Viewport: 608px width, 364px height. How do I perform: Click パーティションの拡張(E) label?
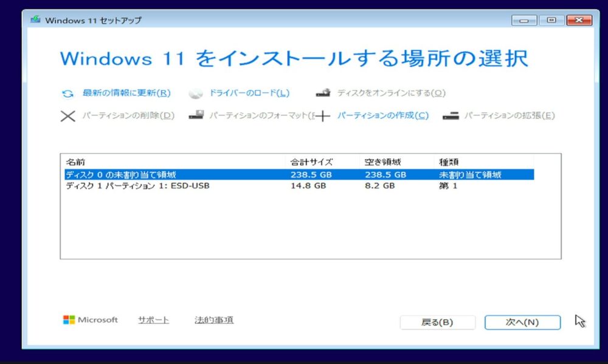[x=510, y=115]
